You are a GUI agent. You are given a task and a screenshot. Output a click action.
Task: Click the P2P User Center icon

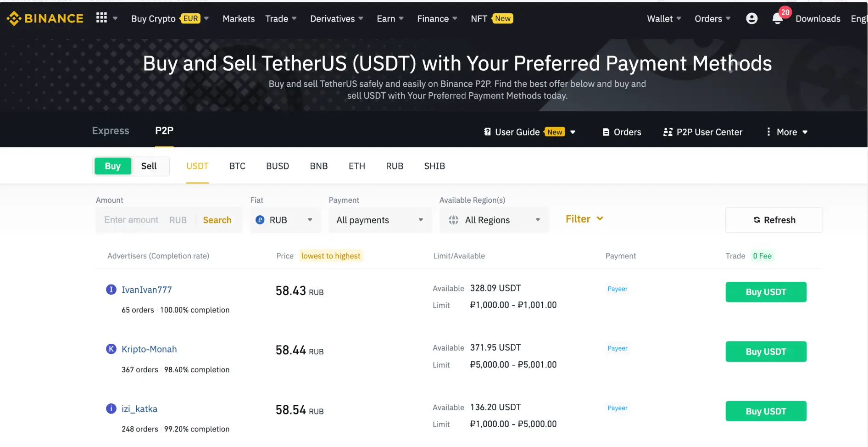668,132
